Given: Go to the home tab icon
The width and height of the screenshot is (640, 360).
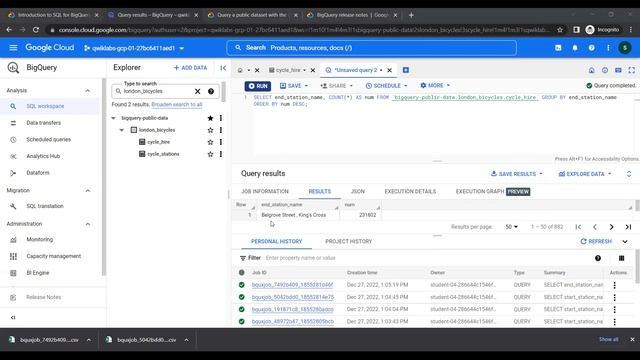Looking at the screenshot, I should pos(240,70).
